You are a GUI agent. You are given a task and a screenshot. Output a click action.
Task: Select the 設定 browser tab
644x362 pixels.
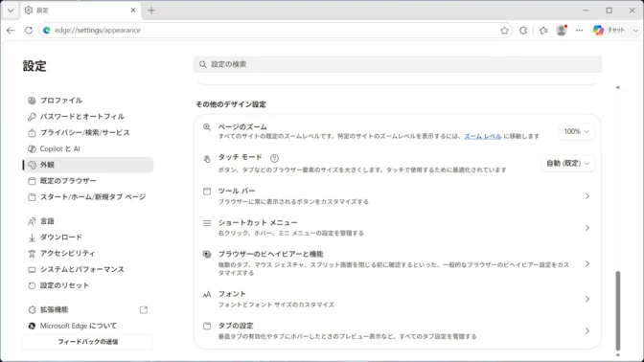point(80,11)
